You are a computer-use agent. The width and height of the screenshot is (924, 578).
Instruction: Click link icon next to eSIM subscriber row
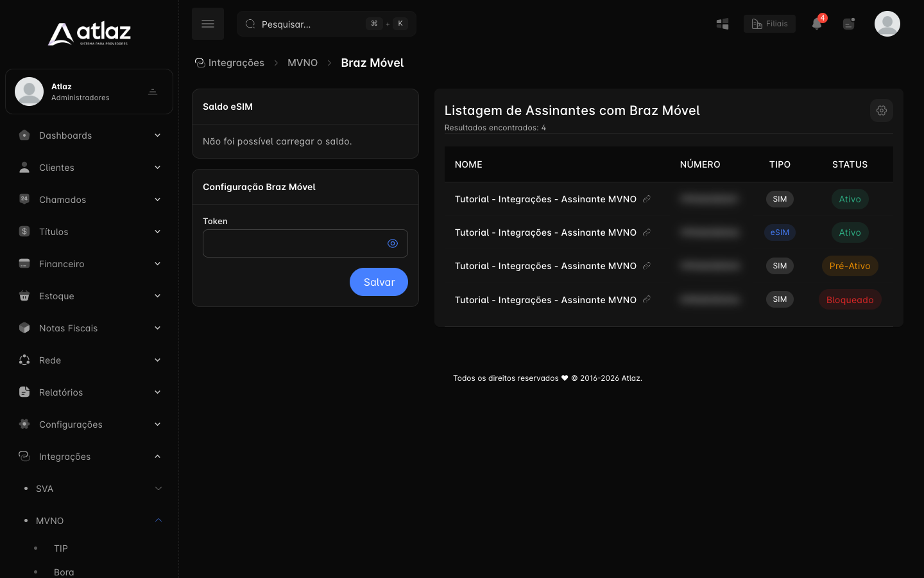tap(647, 232)
